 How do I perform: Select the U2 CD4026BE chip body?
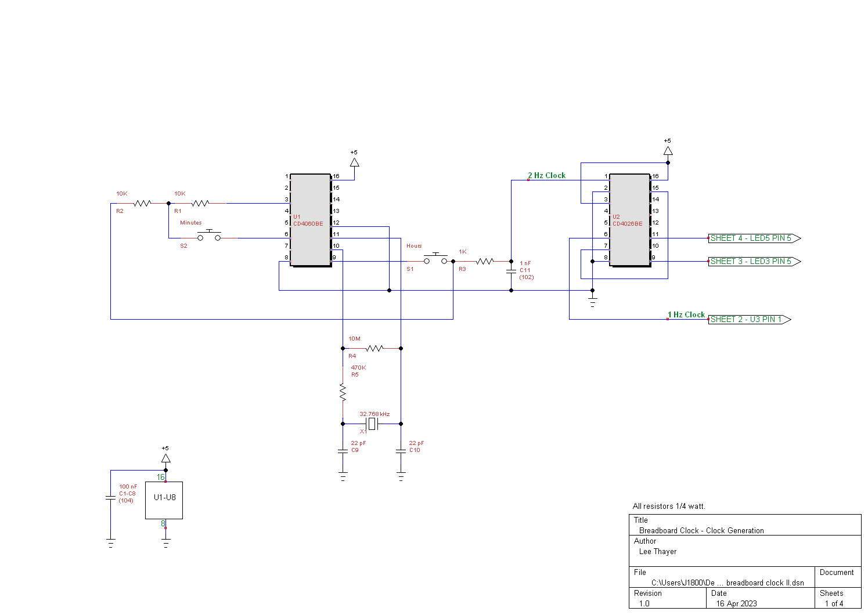[x=630, y=220]
